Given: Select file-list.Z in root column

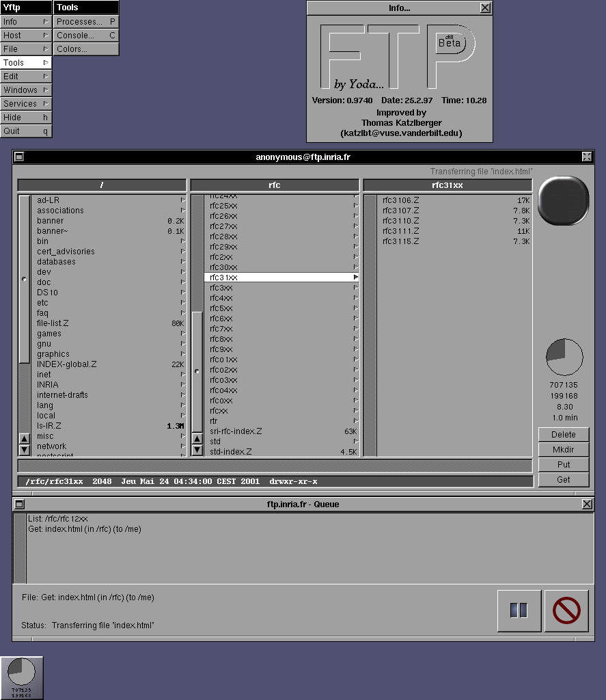Looking at the screenshot, I should 109,323.
